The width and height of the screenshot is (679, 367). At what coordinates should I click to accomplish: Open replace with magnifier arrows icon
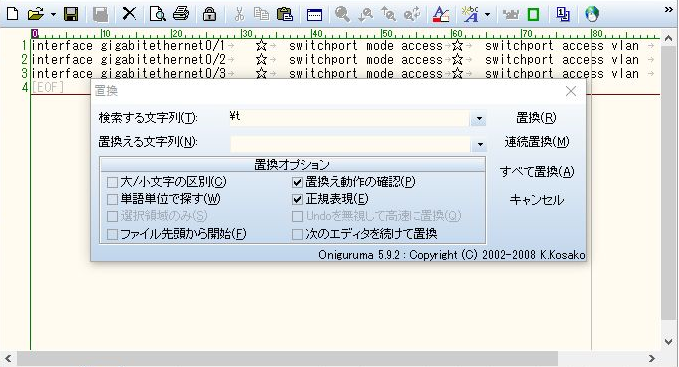pos(412,14)
